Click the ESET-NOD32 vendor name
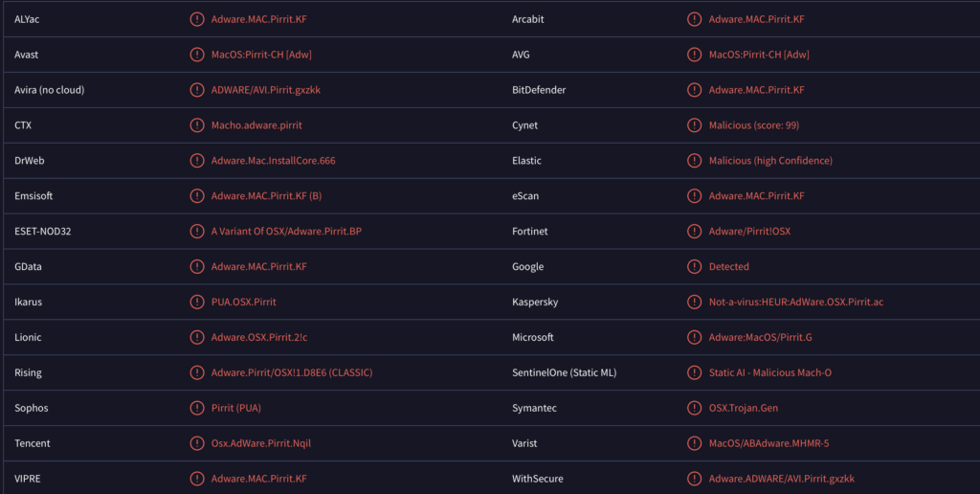Image resolution: width=980 pixels, height=494 pixels. 42,232
